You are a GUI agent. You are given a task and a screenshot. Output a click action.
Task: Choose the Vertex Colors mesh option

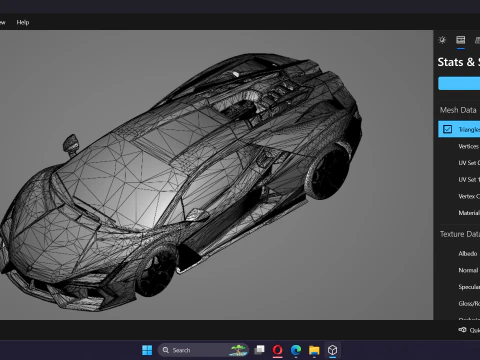click(x=469, y=196)
